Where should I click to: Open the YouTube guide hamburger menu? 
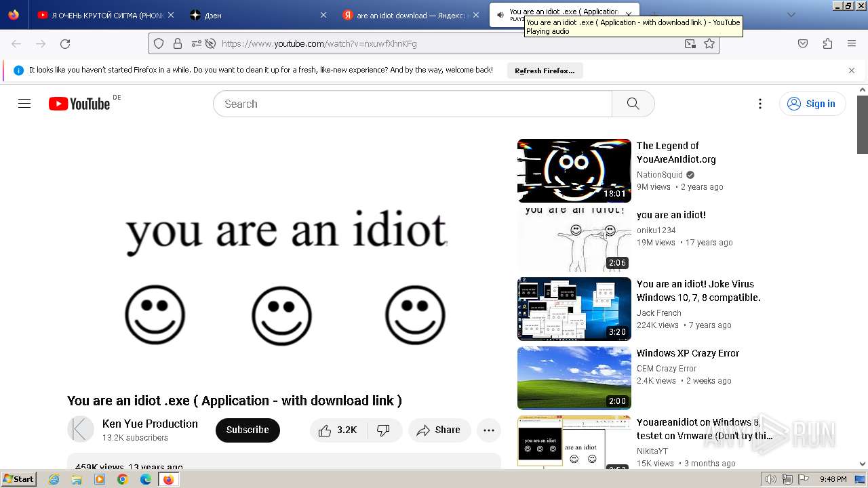[24, 104]
